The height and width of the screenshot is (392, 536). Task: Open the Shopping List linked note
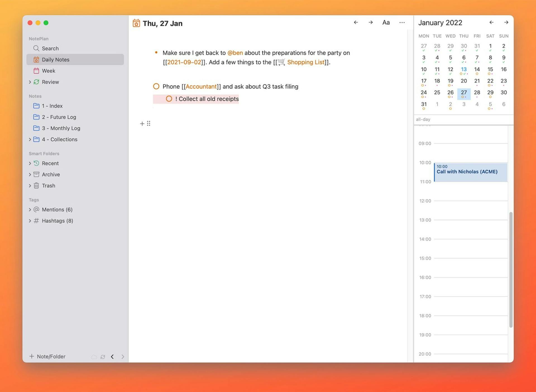(x=306, y=62)
